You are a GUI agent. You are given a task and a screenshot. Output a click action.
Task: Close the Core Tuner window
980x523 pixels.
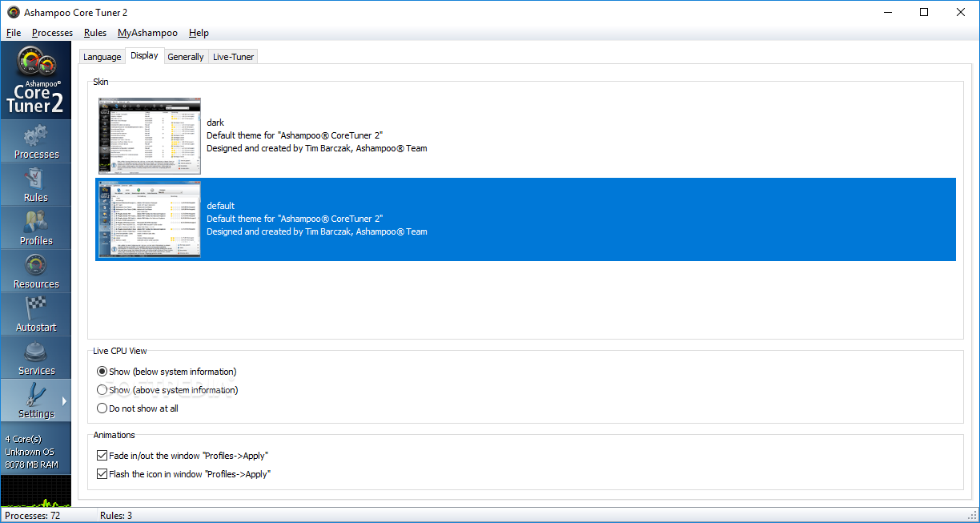pyautogui.click(x=961, y=12)
